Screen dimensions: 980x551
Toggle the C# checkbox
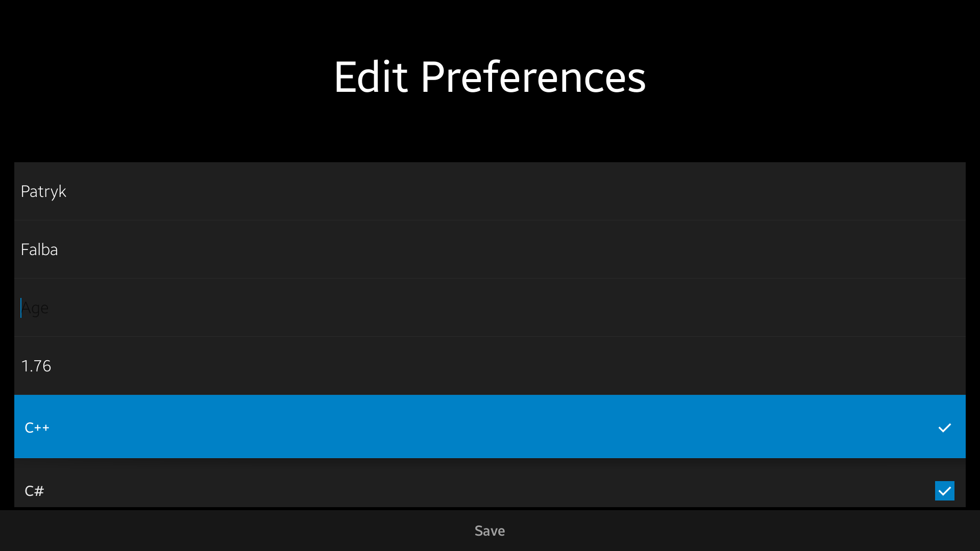click(944, 491)
